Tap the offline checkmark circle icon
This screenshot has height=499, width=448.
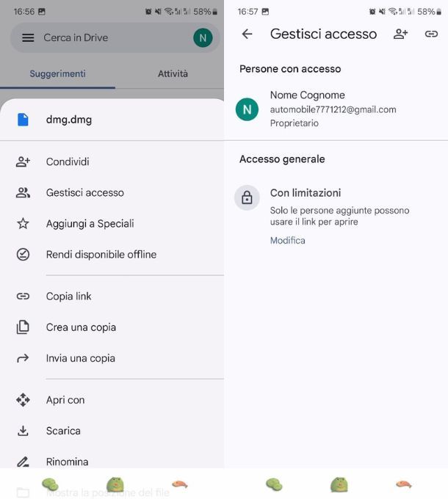(23, 255)
